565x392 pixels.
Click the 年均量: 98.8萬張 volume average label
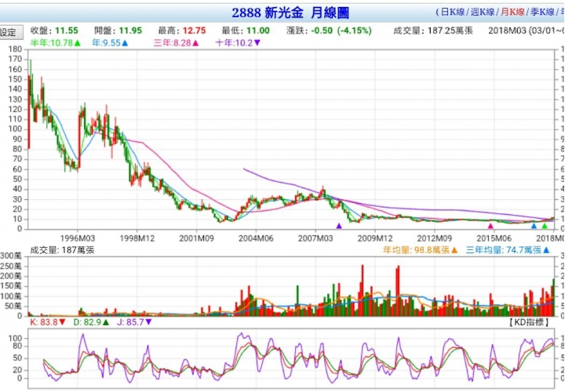coord(416,250)
